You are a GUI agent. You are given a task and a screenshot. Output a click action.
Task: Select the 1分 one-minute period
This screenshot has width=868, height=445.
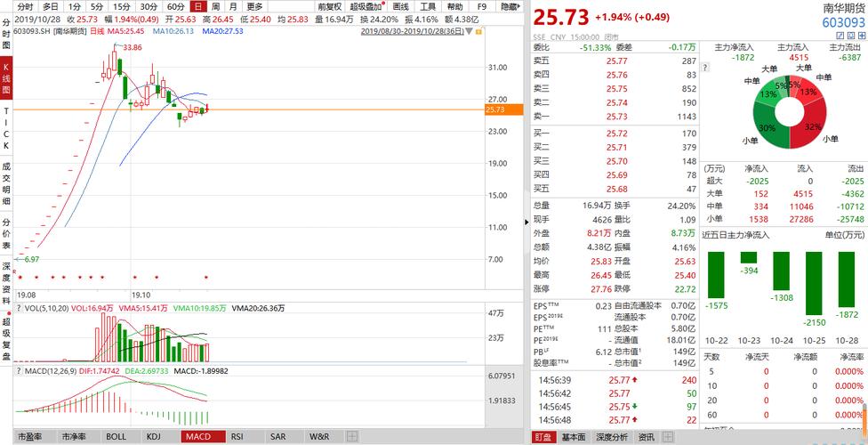point(75,6)
